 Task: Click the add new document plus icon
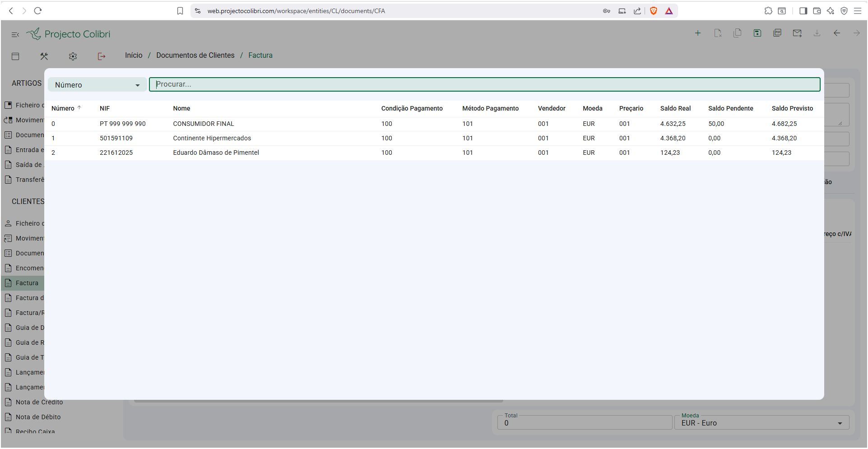coord(697,33)
